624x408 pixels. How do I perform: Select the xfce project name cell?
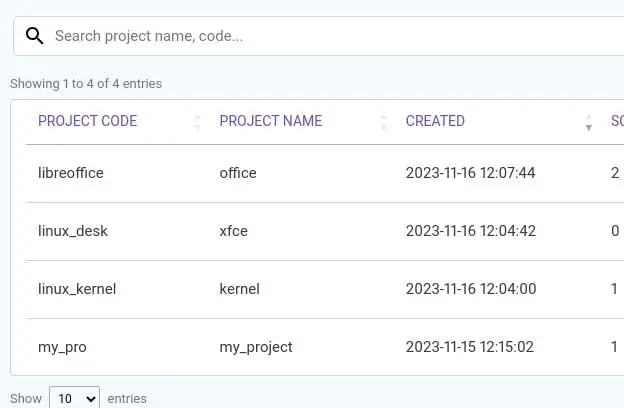pyautogui.click(x=233, y=231)
